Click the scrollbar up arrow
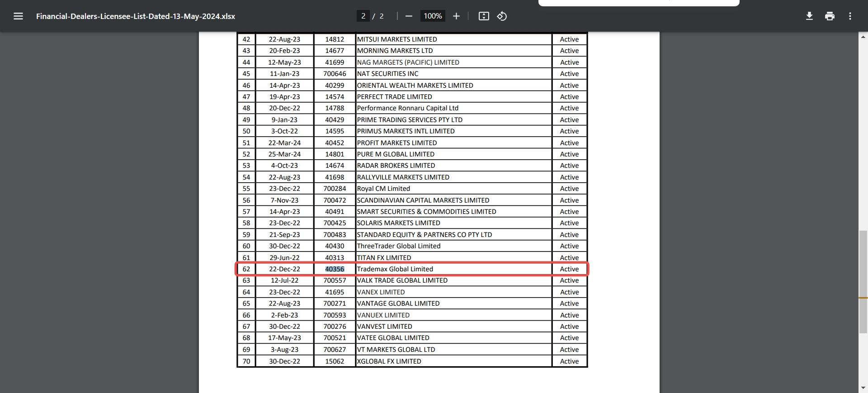Image resolution: width=868 pixels, height=393 pixels. [863, 37]
